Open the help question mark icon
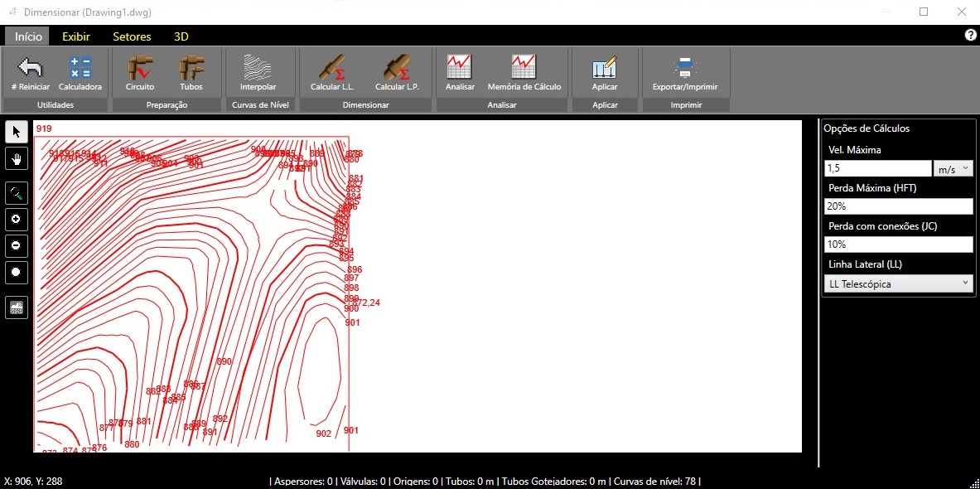This screenshot has height=489, width=980. click(971, 35)
